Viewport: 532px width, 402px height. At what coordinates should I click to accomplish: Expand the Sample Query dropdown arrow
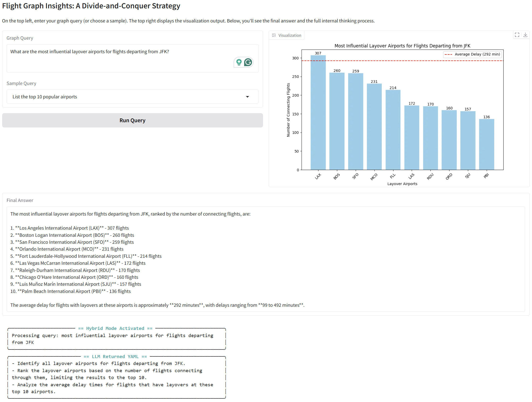coord(247,97)
